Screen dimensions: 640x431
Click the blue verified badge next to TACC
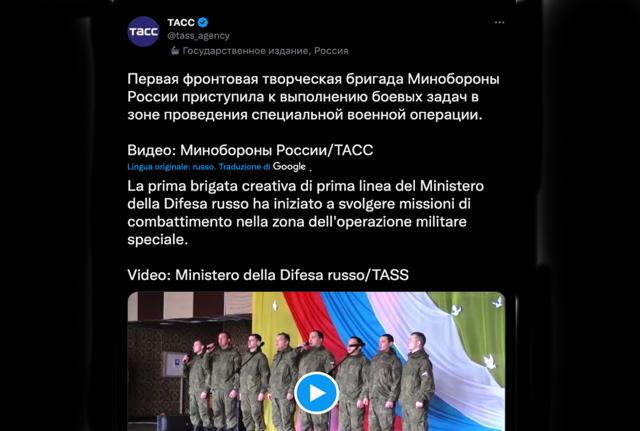[203, 22]
